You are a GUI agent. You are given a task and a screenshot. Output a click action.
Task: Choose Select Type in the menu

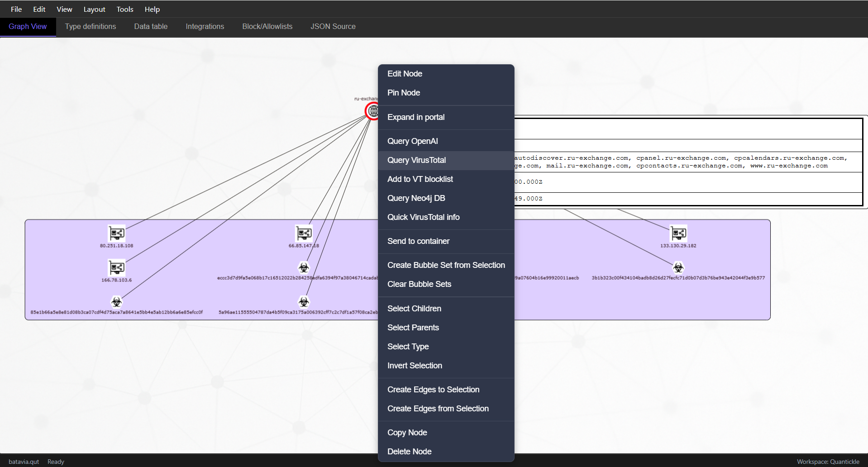(446, 347)
